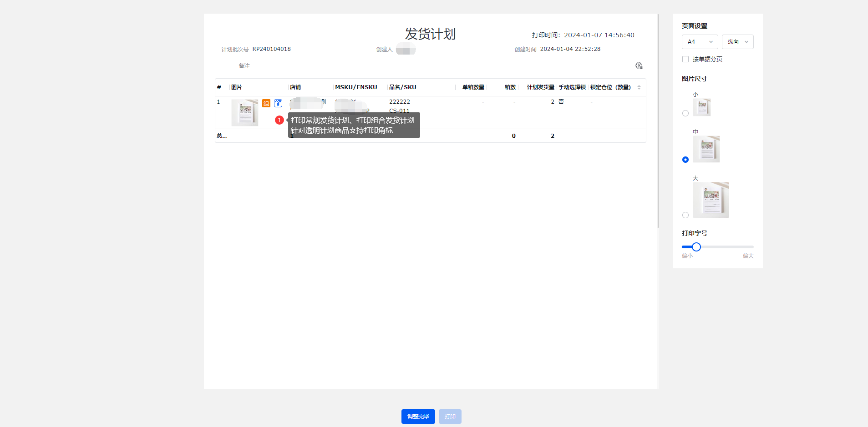Click the 调整完毕 button
868x427 pixels.
click(x=418, y=417)
